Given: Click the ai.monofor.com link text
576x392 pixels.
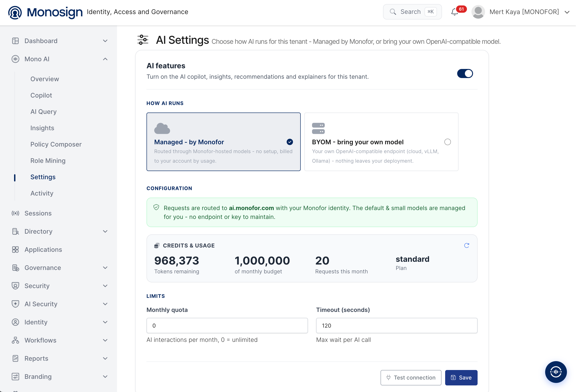Looking at the screenshot, I should coord(251,208).
